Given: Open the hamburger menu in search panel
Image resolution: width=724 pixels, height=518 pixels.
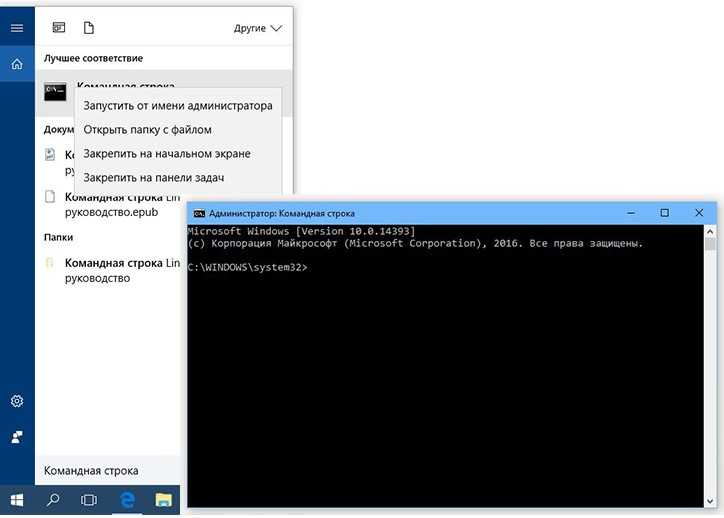Looking at the screenshot, I should [x=17, y=28].
